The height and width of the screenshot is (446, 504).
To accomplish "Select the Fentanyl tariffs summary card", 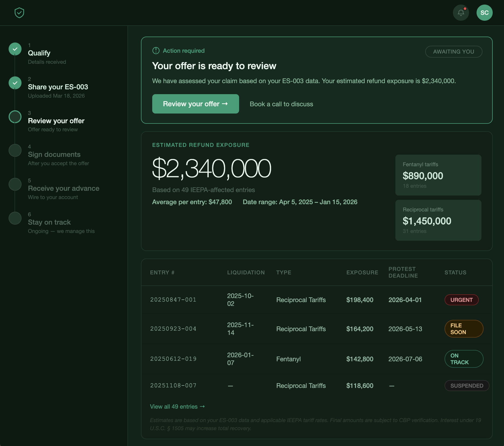I will tap(438, 175).
